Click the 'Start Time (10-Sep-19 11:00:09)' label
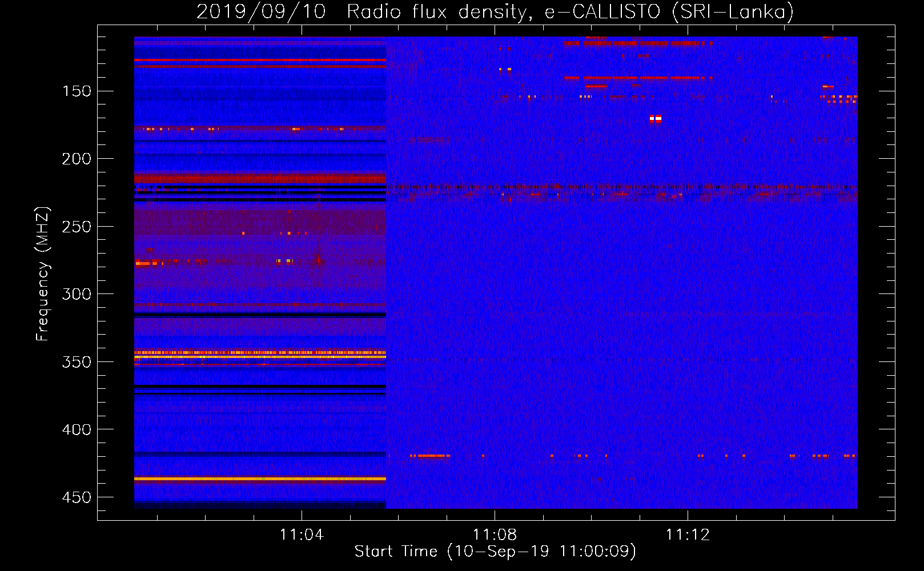This screenshot has width=924, height=571. point(495,552)
